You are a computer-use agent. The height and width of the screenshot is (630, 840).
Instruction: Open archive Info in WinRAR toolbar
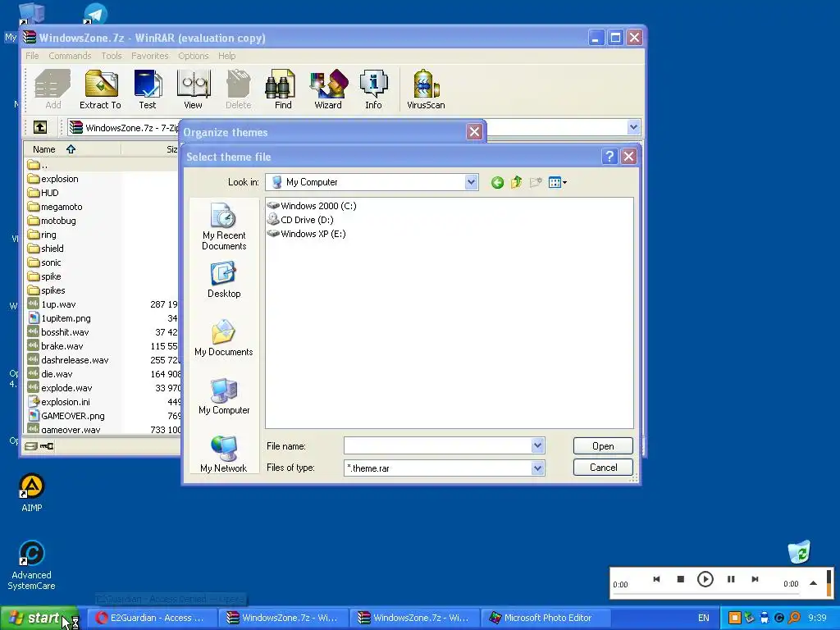(x=373, y=90)
